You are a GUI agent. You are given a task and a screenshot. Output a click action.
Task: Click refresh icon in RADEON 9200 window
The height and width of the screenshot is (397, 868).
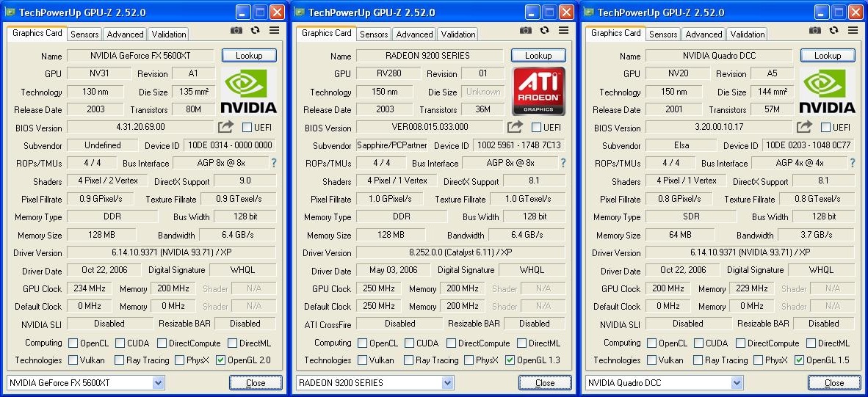[x=545, y=30]
